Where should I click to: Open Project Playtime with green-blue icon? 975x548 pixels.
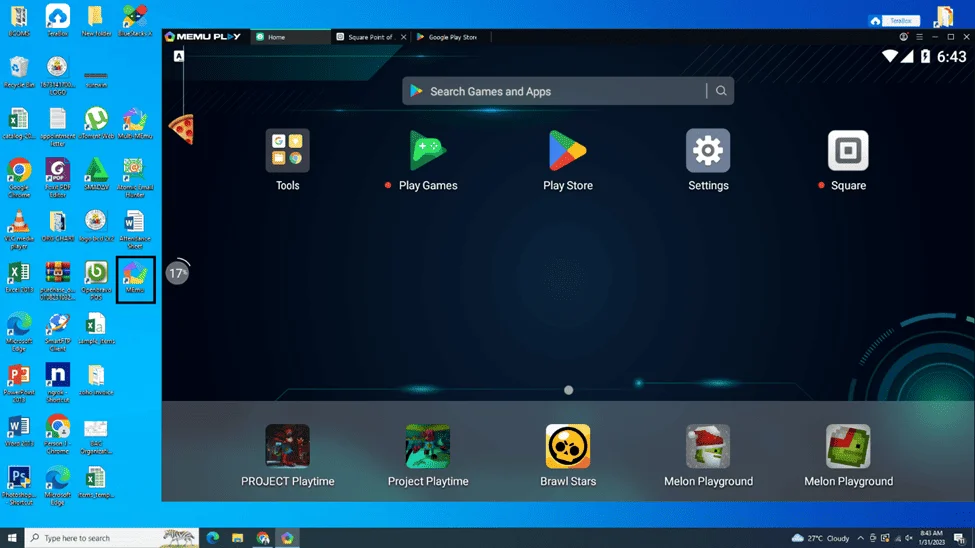coord(428,446)
